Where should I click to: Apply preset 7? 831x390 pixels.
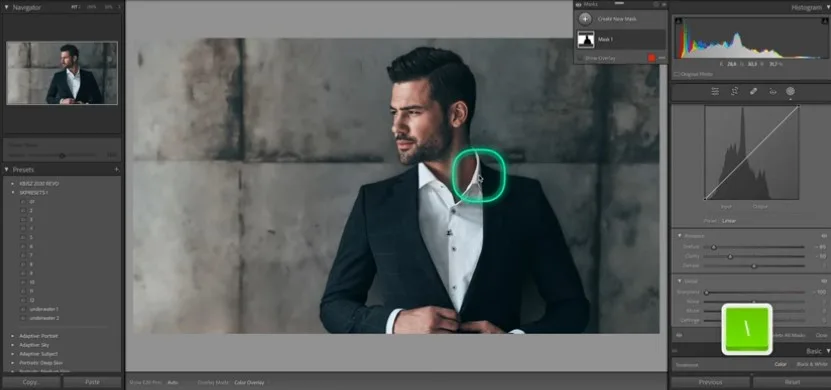[31, 255]
